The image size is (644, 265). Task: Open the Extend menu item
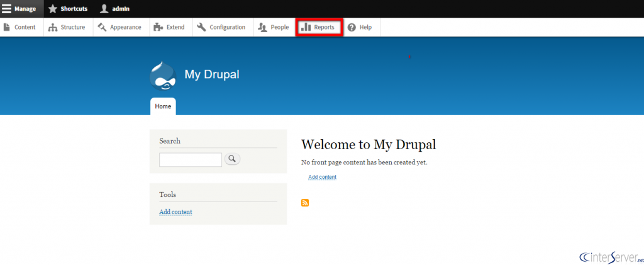pyautogui.click(x=171, y=27)
